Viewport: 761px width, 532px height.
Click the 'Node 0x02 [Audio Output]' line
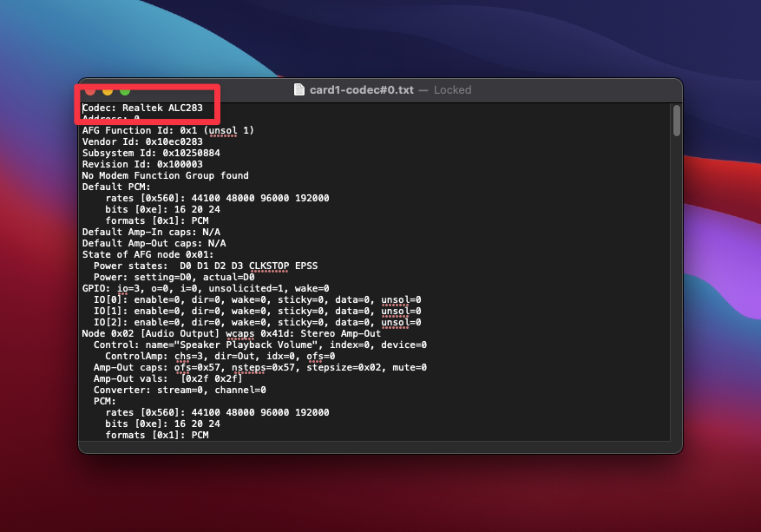(x=232, y=333)
